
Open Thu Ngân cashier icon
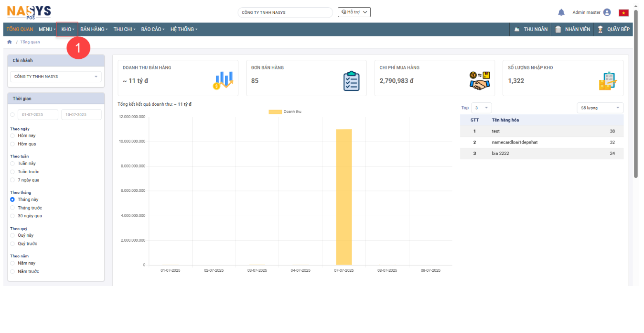click(x=517, y=30)
